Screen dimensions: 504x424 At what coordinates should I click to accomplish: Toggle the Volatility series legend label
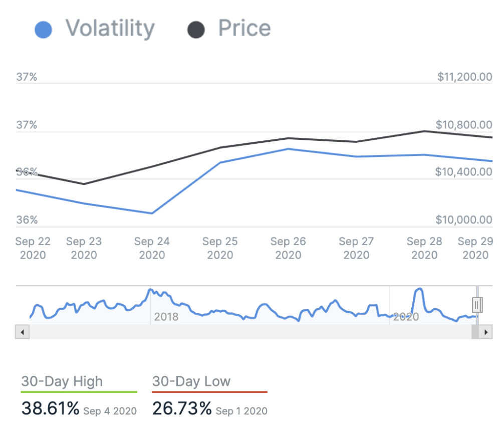pyautogui.click(x=110, y=29)
